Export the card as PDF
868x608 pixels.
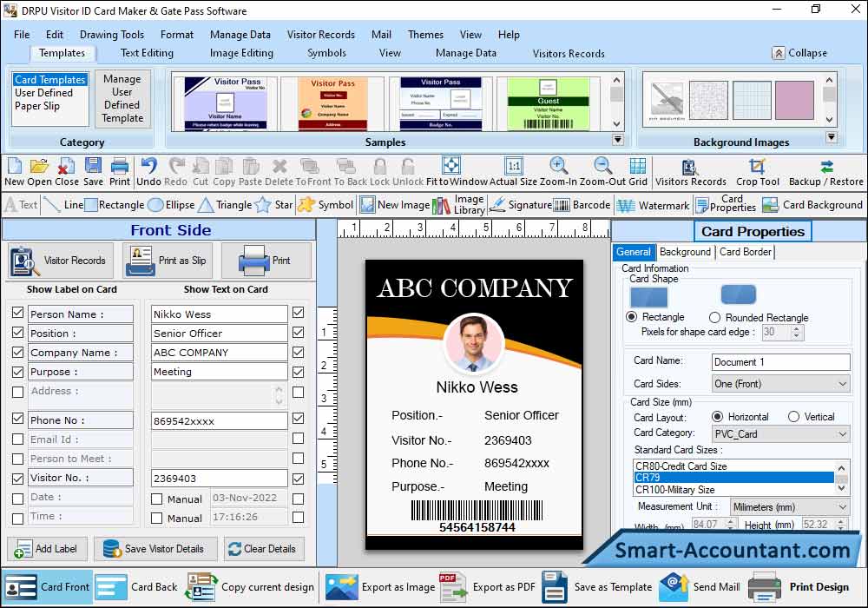(487, 587)
